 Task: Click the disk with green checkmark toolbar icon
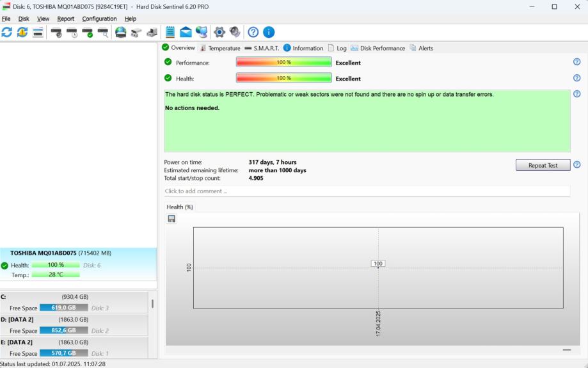click(x=88, y=33)
